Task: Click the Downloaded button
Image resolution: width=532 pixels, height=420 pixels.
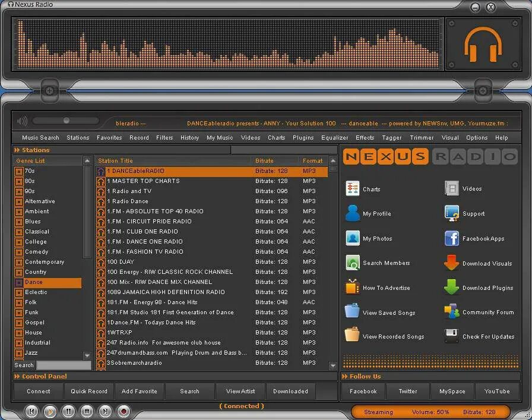Action: coord(291,391)
